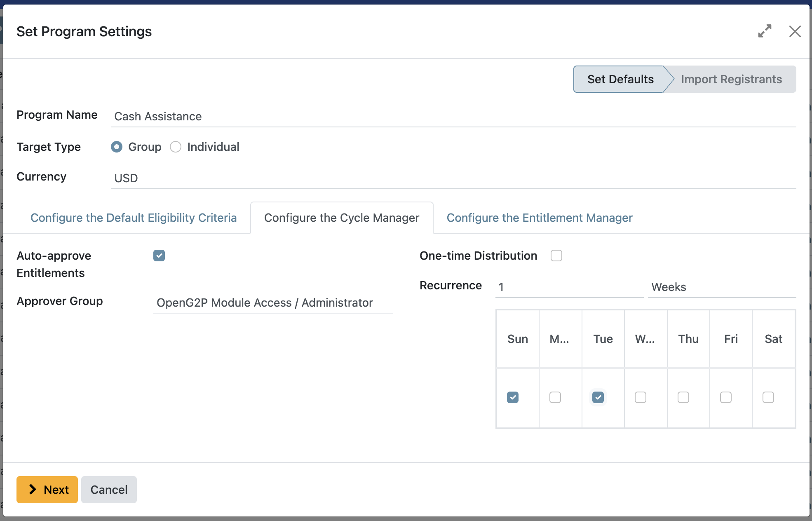Expand dialog to full screen
The height and width of the screenshot is (521, 812).
click(765, 31)
